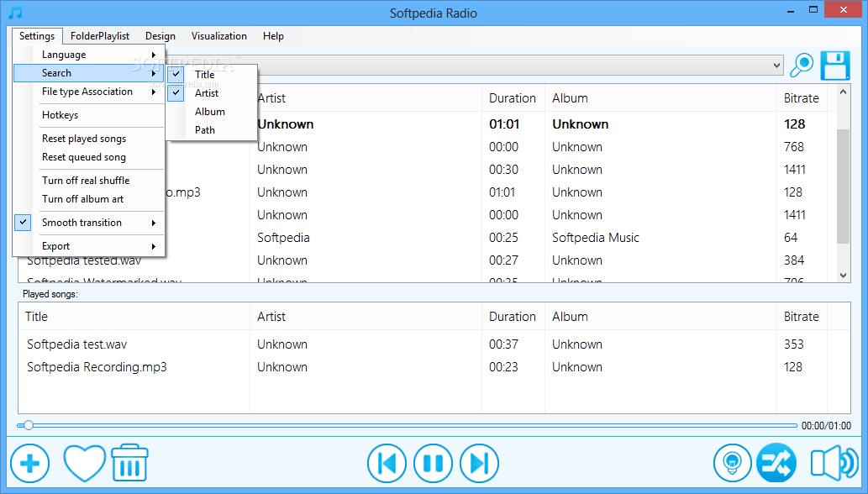Screen dimensions: 868x494
Task: Click the 00:37 duration in Played songs
Action: point(504,344)
